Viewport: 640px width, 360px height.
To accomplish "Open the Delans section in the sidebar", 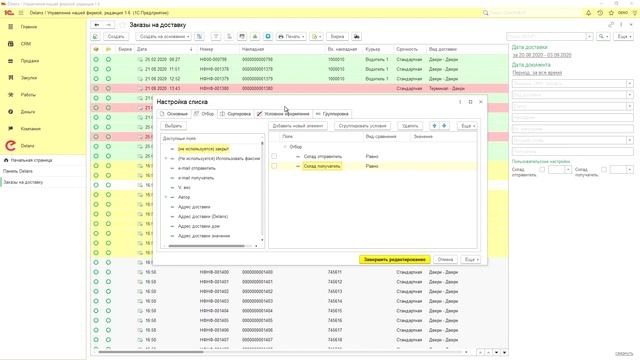I will tap(27, 146).
